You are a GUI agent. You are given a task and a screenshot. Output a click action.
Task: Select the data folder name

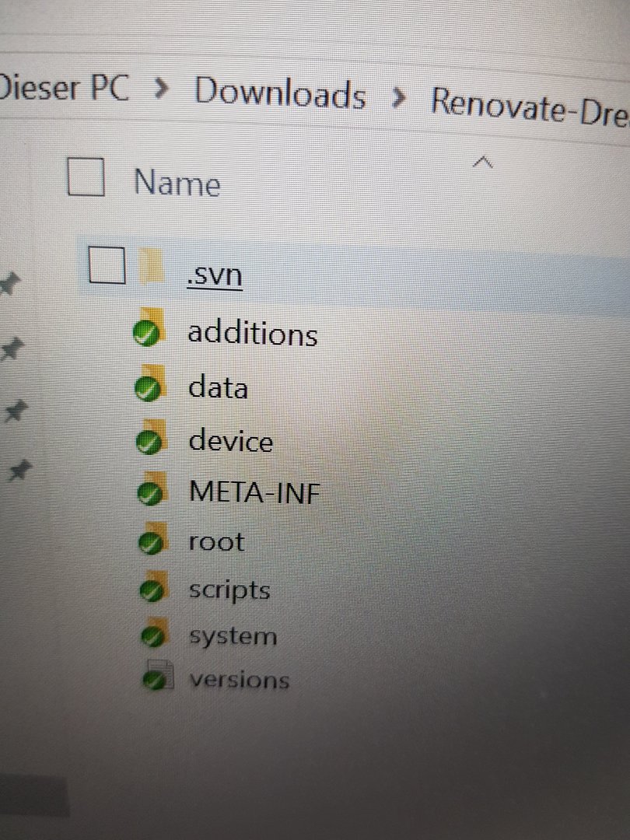pyautogui.click(x=218, y=387)
